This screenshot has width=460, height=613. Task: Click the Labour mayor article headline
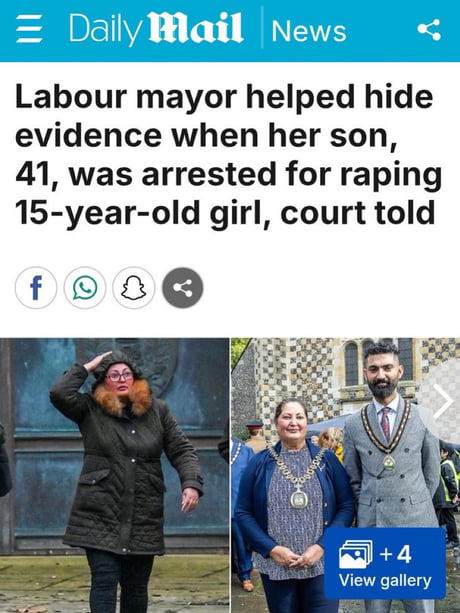pyautogui.click(x=228, y=155)
